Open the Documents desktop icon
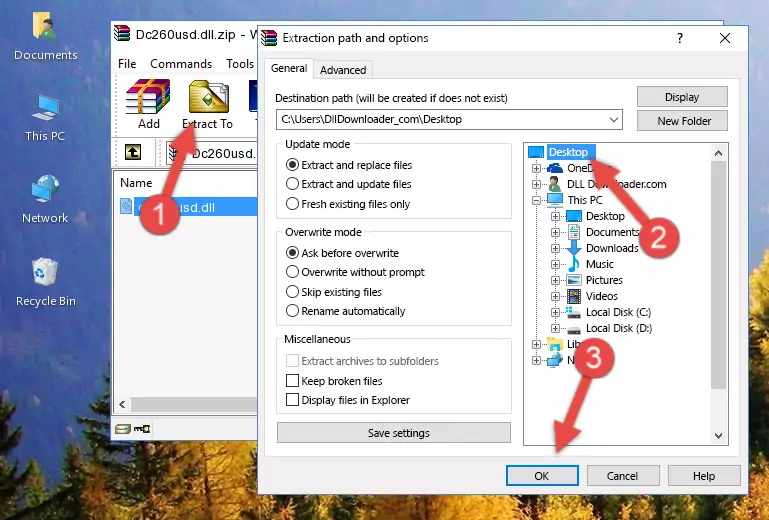The image size is (769, 520). (x=45, y=26)
